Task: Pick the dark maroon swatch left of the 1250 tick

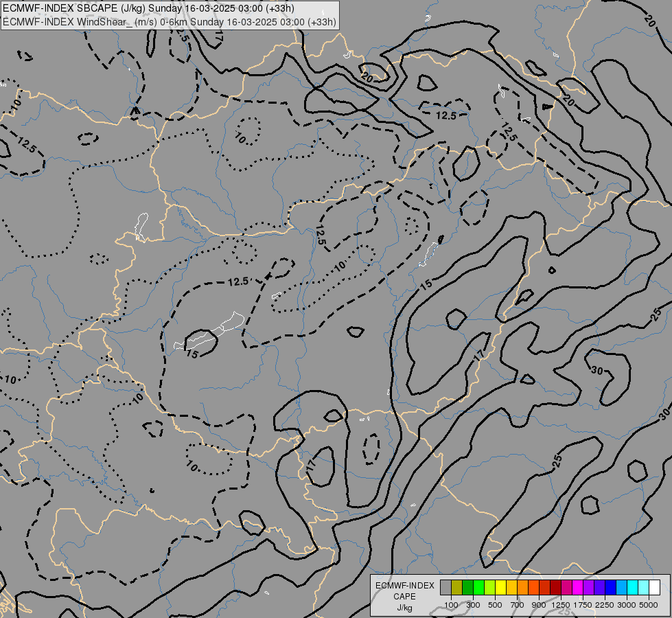Action: [556, 588]
